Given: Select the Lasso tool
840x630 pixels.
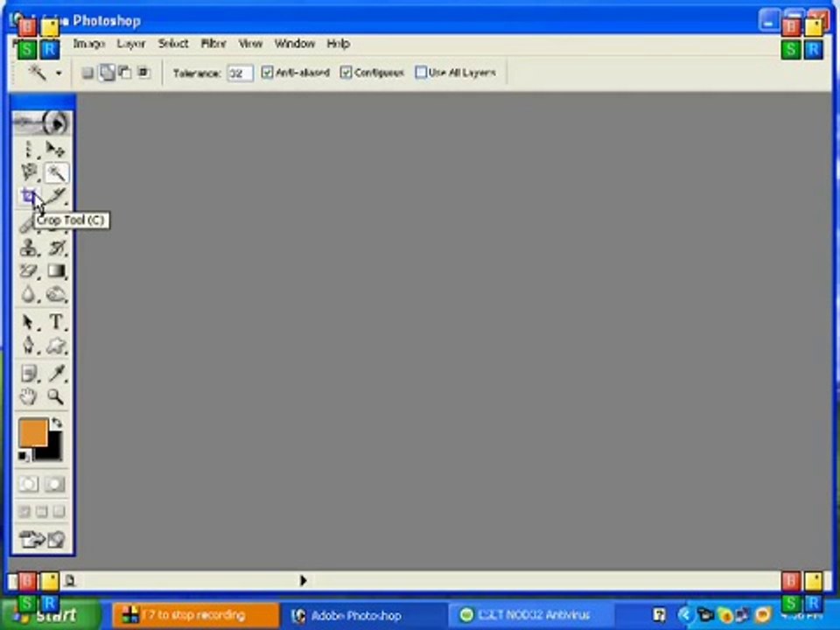Looking at the screenshot, I should [29, 172].
